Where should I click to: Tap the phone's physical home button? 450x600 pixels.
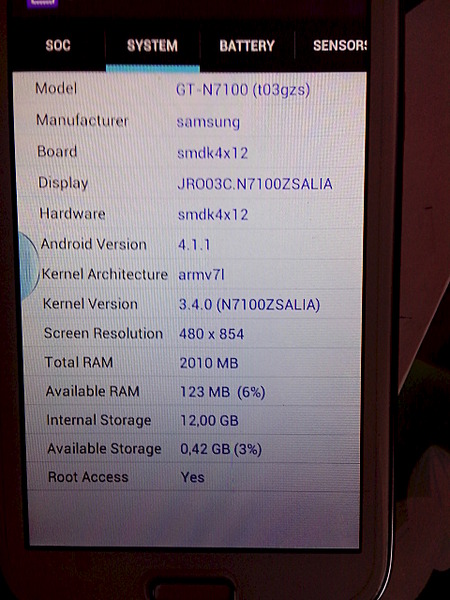pyautogui.click(x=191, y=590)
